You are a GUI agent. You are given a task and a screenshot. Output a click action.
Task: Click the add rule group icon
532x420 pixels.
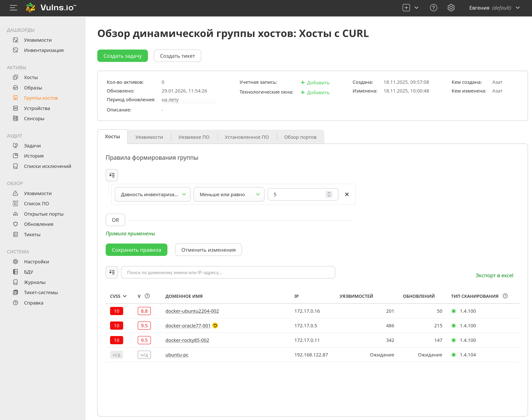point(112,175)
